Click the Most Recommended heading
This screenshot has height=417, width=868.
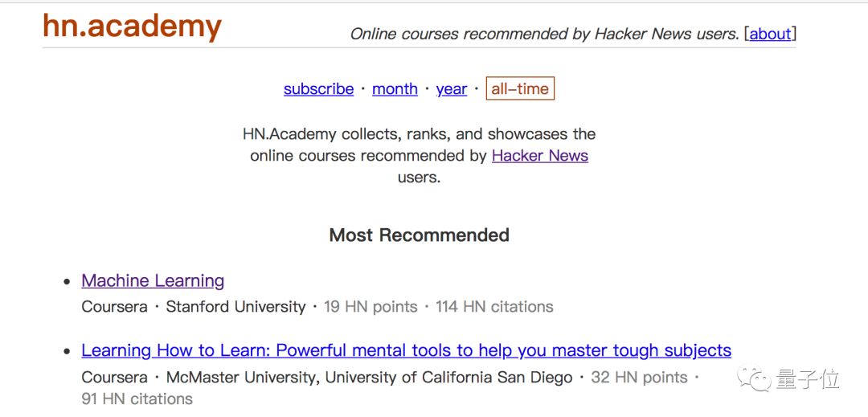[x=419, y=235]
